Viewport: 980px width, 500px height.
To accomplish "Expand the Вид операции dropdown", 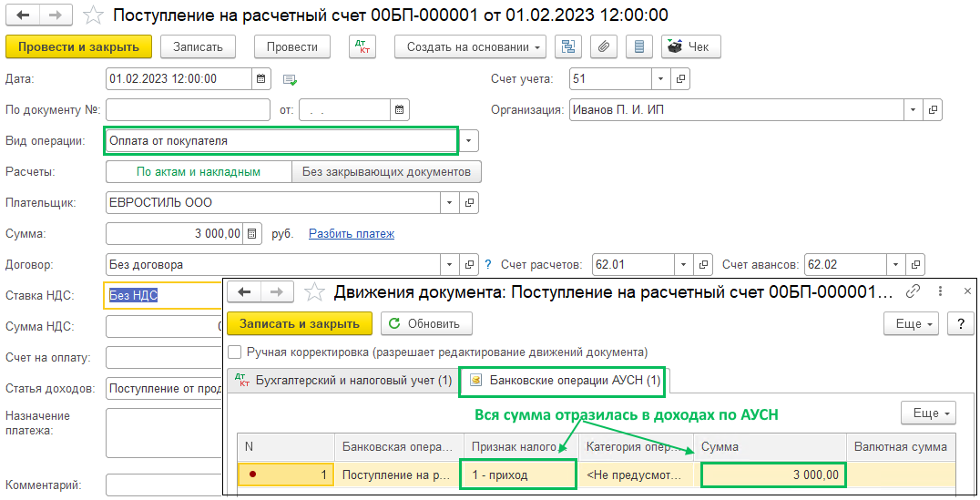I will coord(469,141).
